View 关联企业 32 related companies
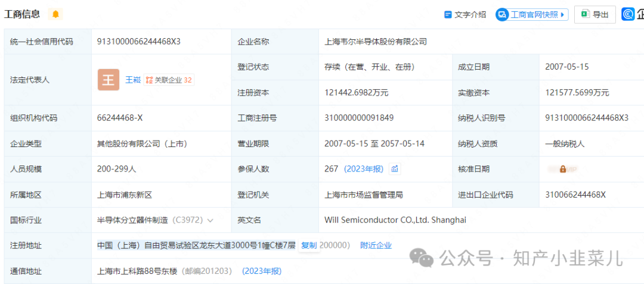644x284 pixels. coord(169,80)
